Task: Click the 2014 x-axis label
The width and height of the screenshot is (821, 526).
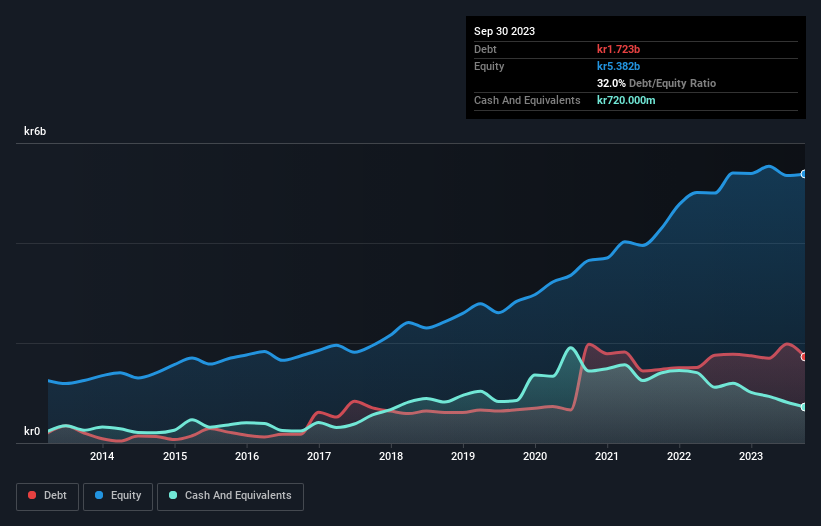Action: [102, 456]
